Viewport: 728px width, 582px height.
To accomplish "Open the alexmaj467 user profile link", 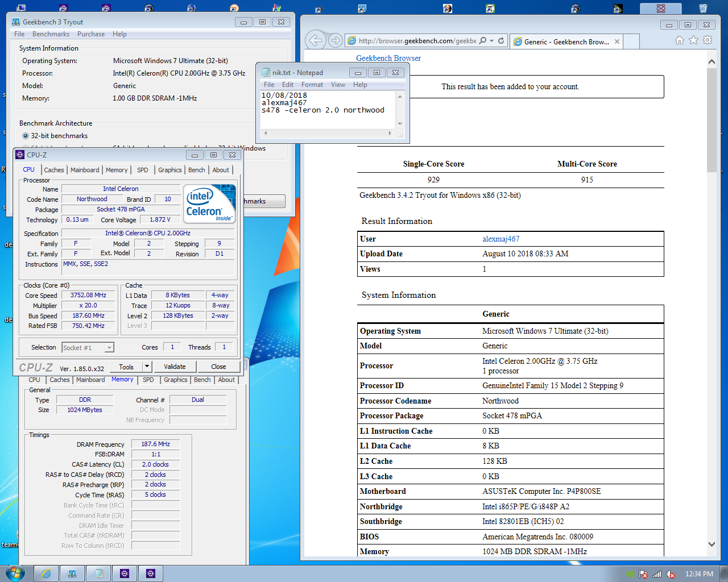I will click(501, 239).
